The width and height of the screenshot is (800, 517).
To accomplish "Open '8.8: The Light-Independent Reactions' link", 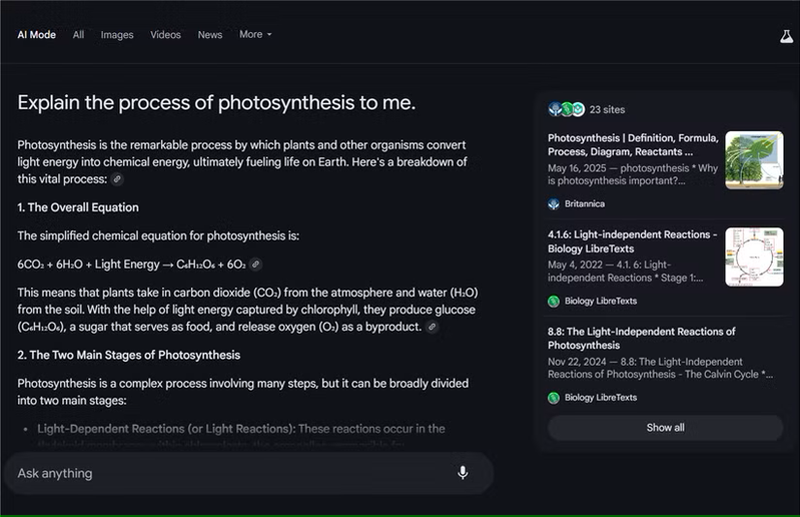I will (641, 338).
